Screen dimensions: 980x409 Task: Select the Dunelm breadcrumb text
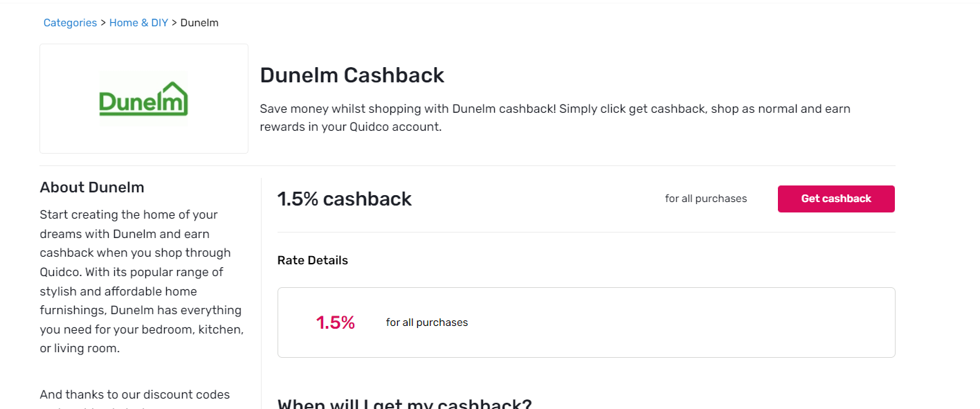199,23
